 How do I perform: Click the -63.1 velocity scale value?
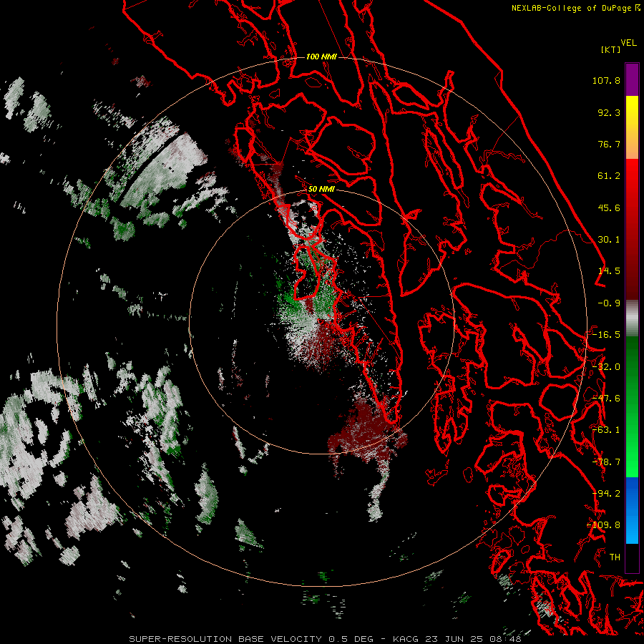(606, 430)
